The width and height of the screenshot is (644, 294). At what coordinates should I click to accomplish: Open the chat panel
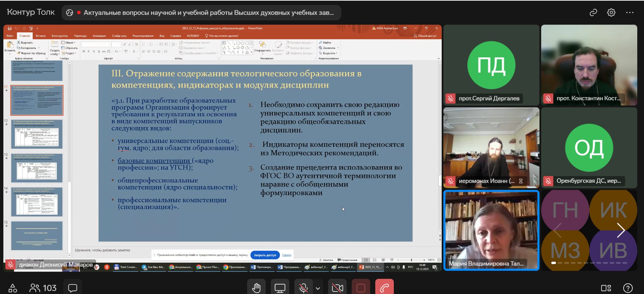72,288
